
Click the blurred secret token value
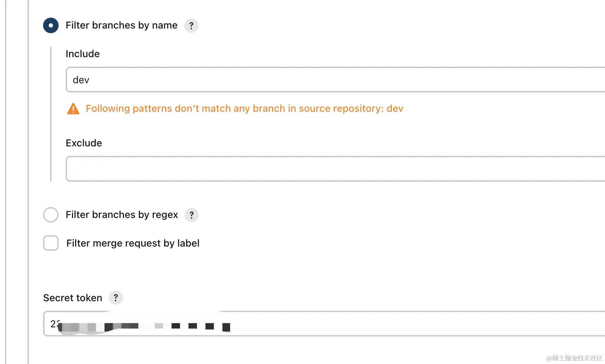point(141,326)
